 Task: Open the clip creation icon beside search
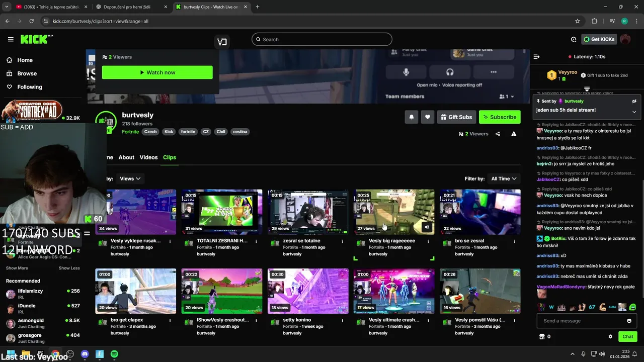click(x=222, y=42)
